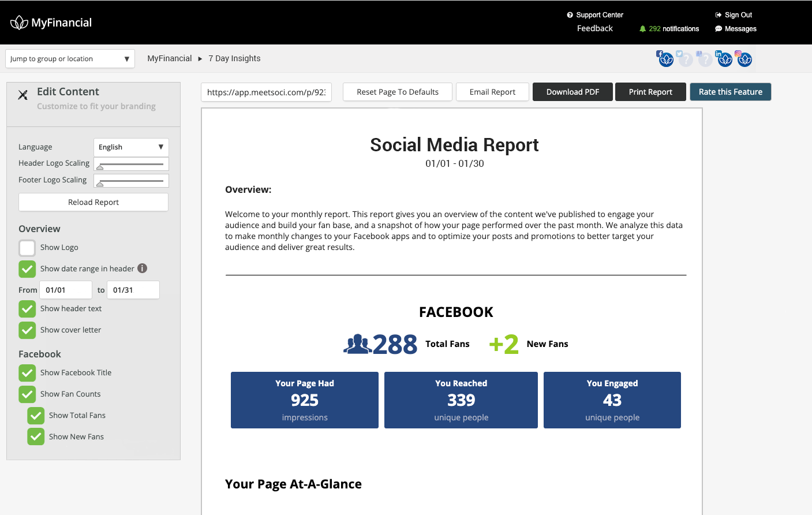Image resolution: width=812 pixels, height=515 pixels.
Task: Click the MyFinancial lotus logo
Action: [x=19, y=23]
